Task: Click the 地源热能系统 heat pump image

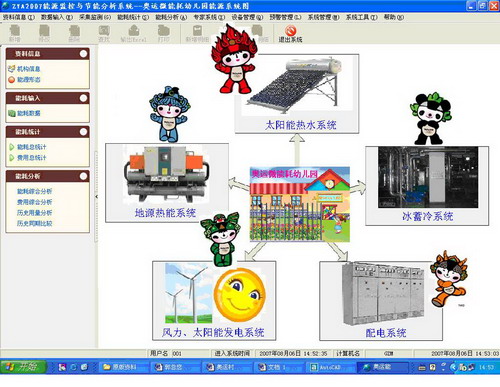Action: [x=167, y=174]
